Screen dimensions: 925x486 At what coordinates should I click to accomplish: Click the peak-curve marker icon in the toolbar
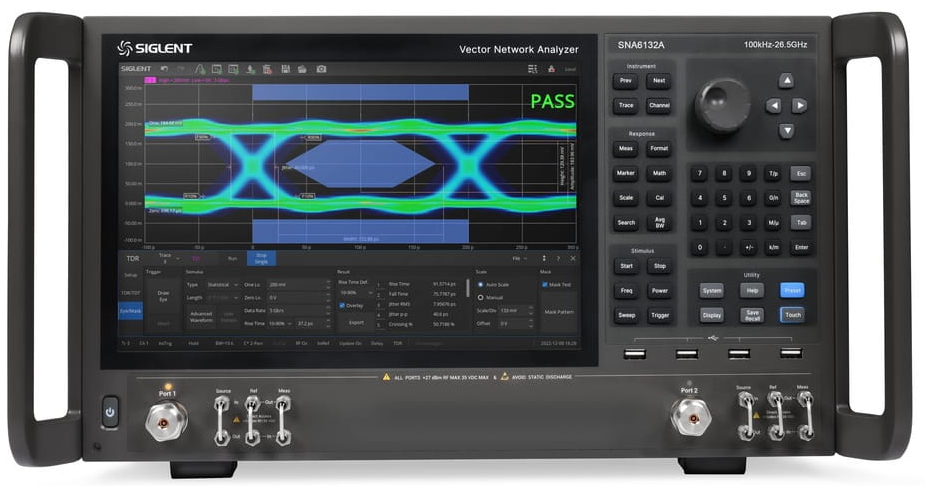pyautogui.click(x=200, y=69)
